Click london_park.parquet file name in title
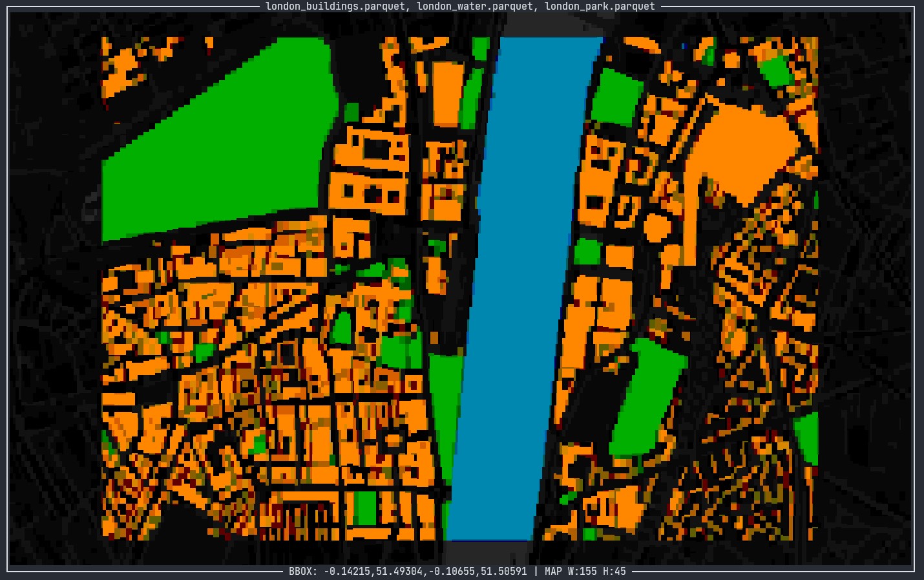The image size is (924, 580). [599, 6]
